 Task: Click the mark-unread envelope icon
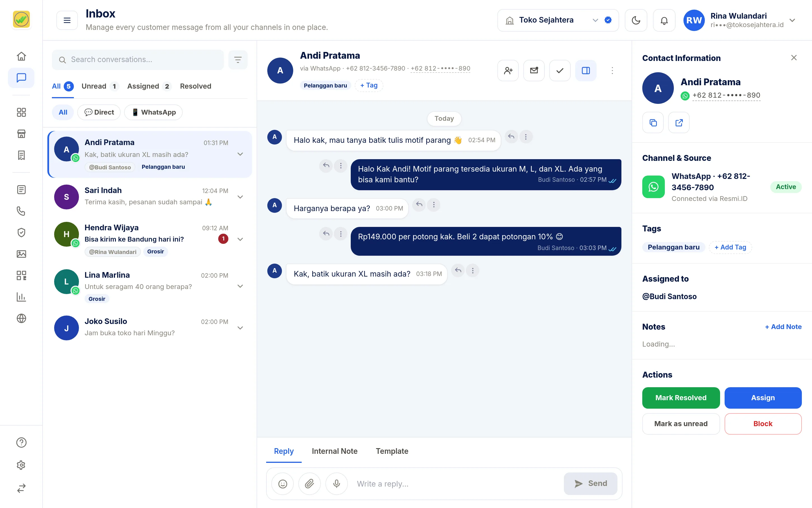(534, 71)
